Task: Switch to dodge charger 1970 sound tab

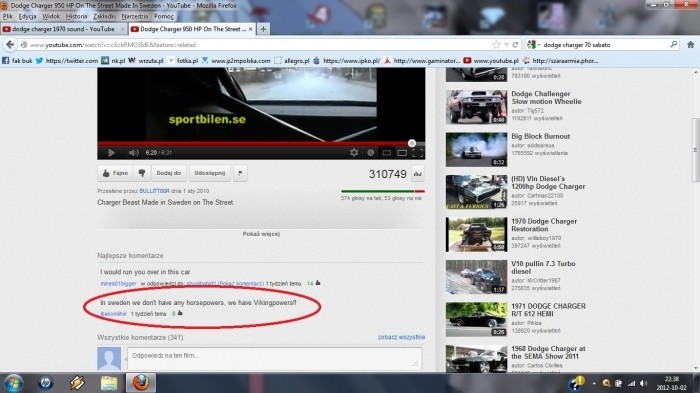Action: 63,29
